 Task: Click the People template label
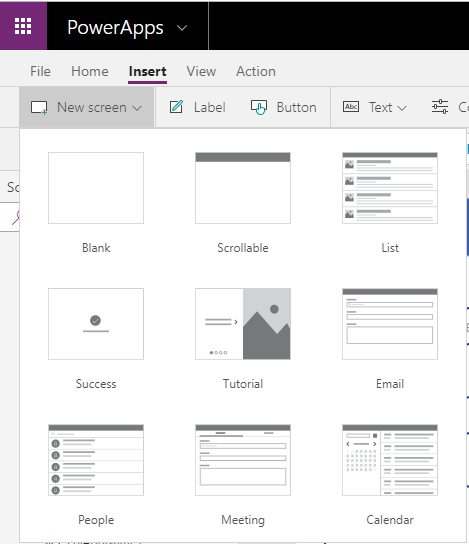tap(96, 520)
